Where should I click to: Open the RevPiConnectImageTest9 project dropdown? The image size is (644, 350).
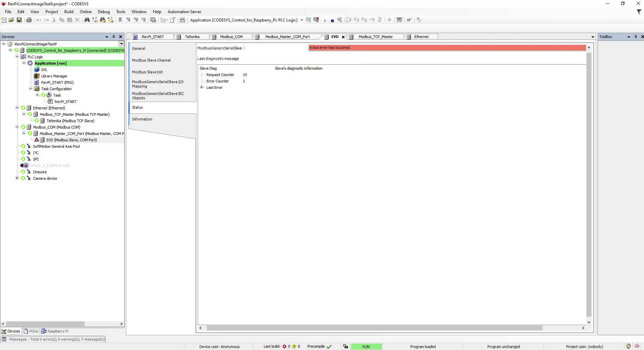[x=121, y=44]
